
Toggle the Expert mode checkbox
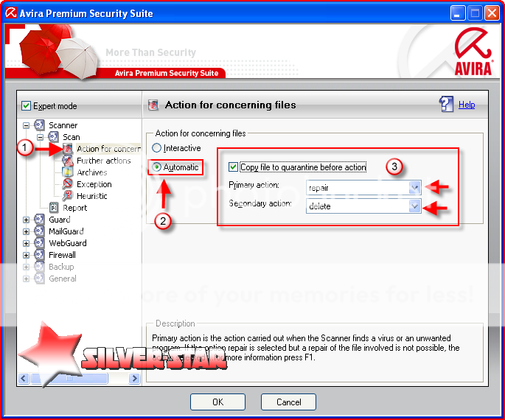(x=26, y=105)
